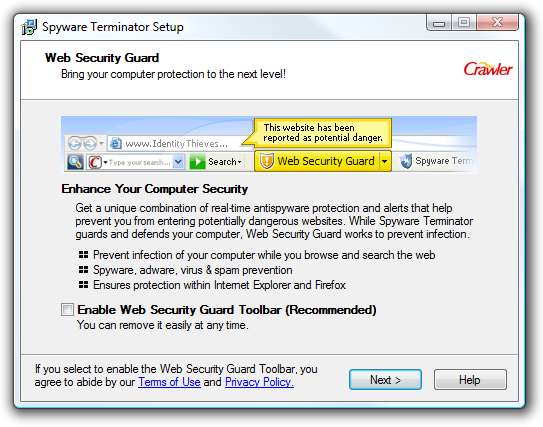Click the Crawler logo
The image size is (543, 427).
coord(487,69)
